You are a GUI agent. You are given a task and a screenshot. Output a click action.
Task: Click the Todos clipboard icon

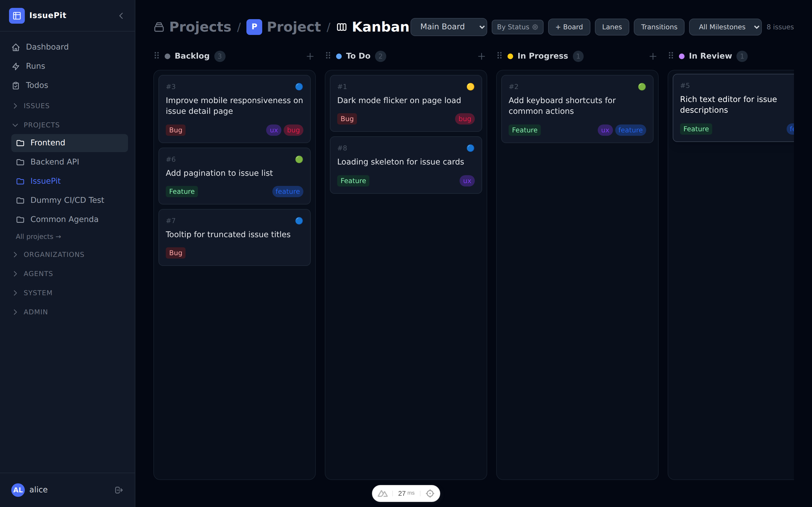16,86
